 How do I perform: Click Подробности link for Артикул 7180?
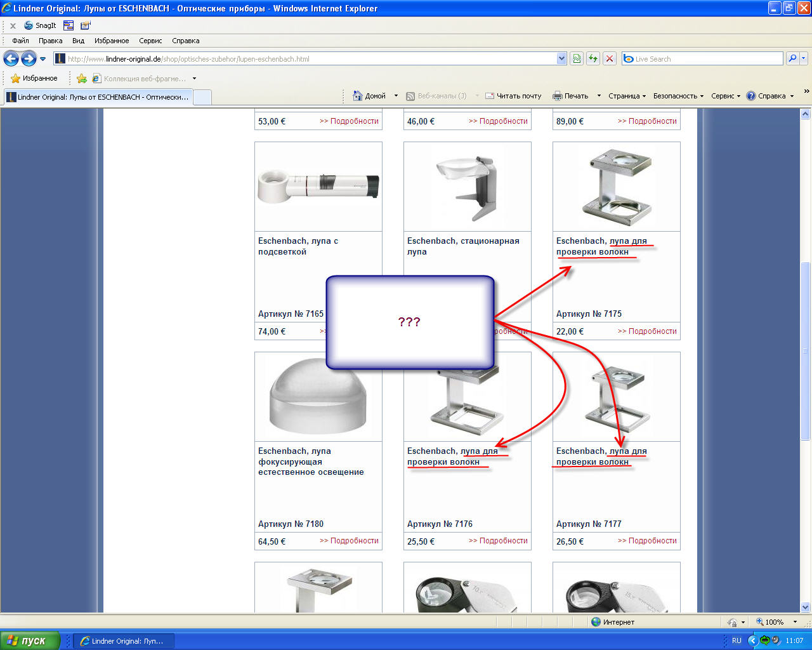[349, 541]
